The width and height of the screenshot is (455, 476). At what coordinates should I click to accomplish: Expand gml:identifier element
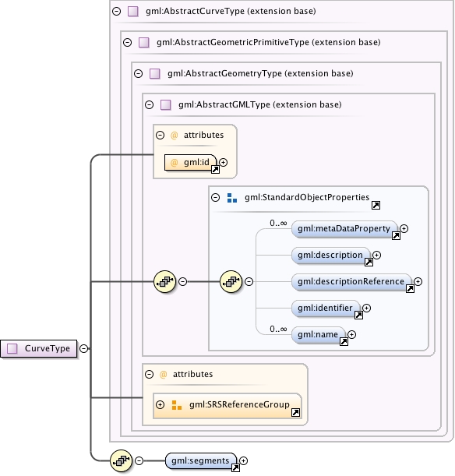[x=367, y=309]
